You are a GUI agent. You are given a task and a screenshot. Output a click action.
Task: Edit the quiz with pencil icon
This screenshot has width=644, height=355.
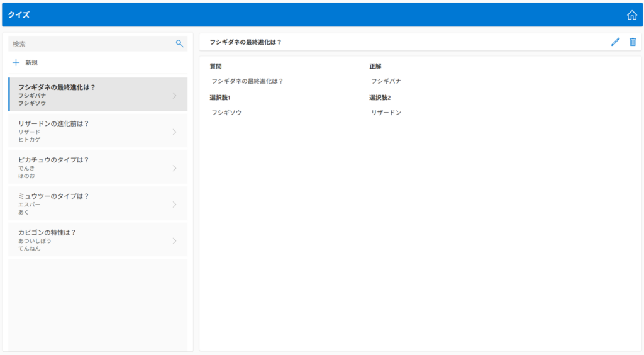(x=615, y=42)
